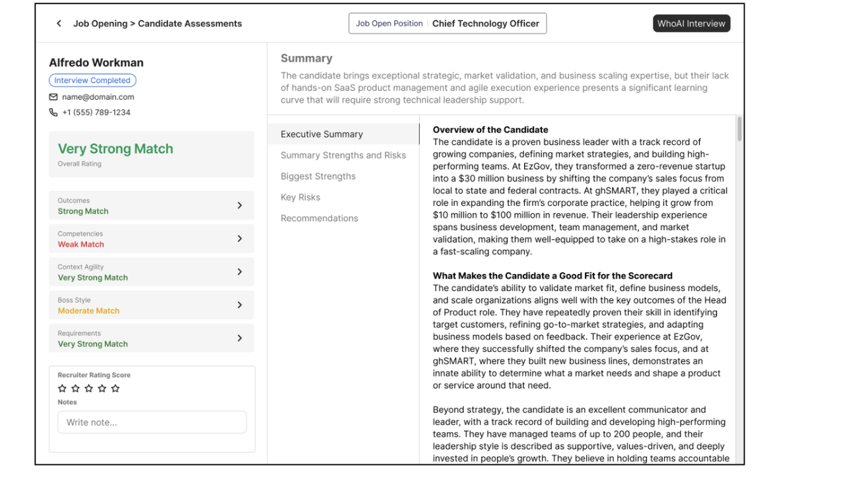Switch to Summary Strengths and Risks tab
Viewport: 868px width, 499px height.
pyautogui.click(x=343, y=155)
